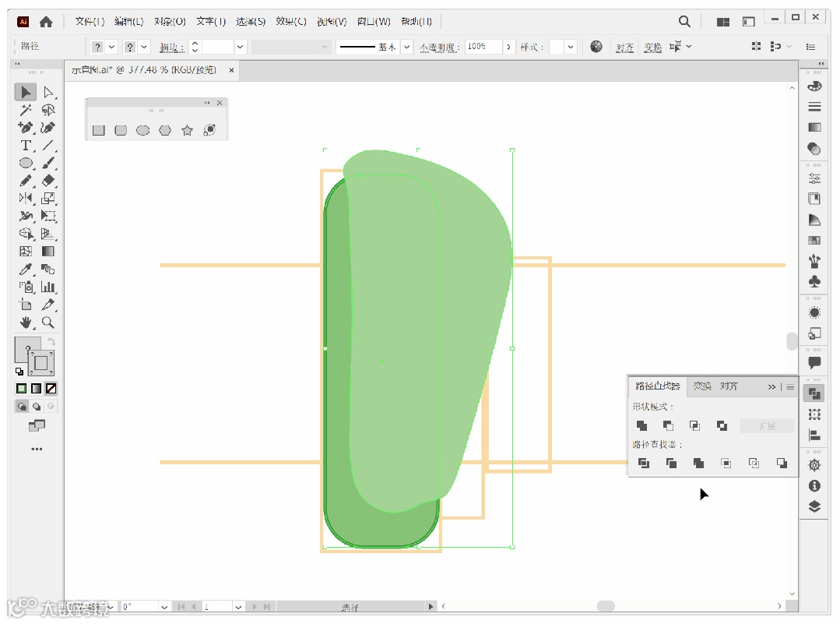The width and height of the screenshot is (840, 624).
Task: Click the Minus Back pathfinder icon
Action: pos(782,464)
